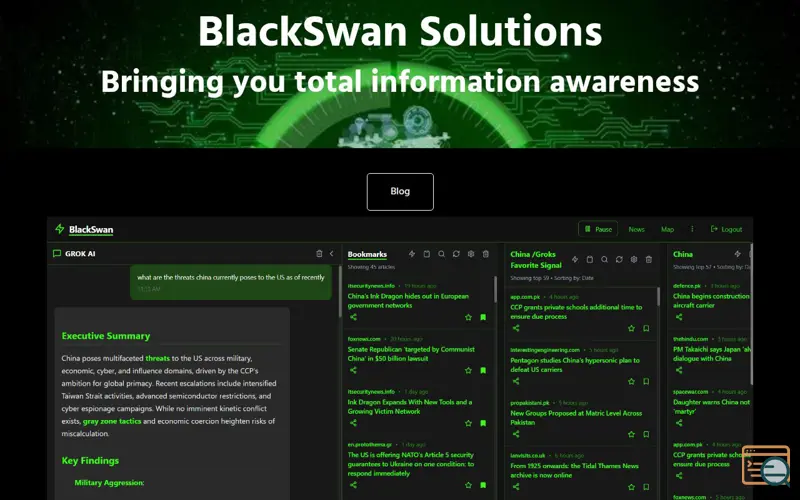The height and width of the screenshot is (500, 800).
Task: Bookmark the Pentagon studies hypersonic plan article
Action: click(x=646, y=381)
